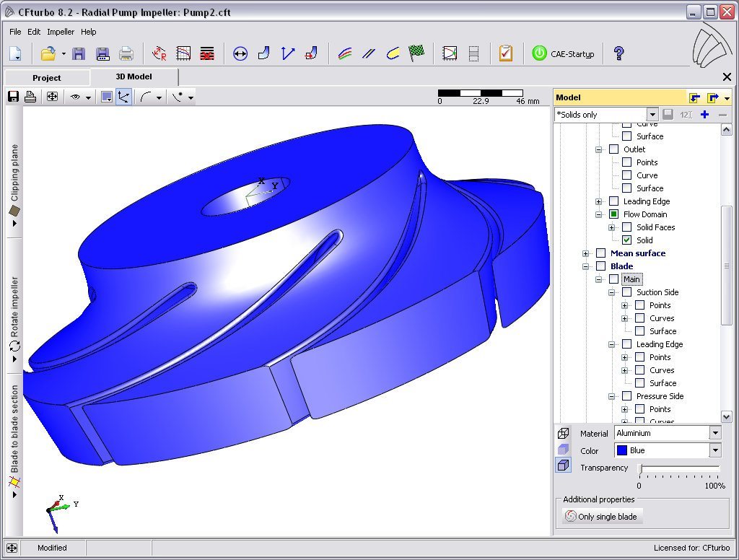The image size is (739, 560).
Task: Click the checkered flag icon
Action: point(416,53)
